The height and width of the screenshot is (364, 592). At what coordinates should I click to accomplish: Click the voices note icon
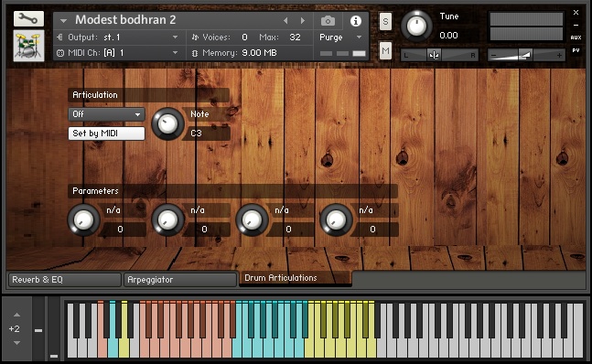click(x=195, y=37)
